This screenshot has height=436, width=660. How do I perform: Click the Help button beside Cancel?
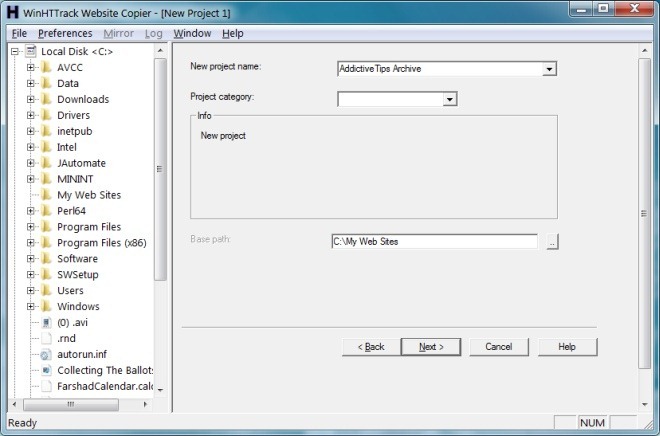tap(567, 347)
